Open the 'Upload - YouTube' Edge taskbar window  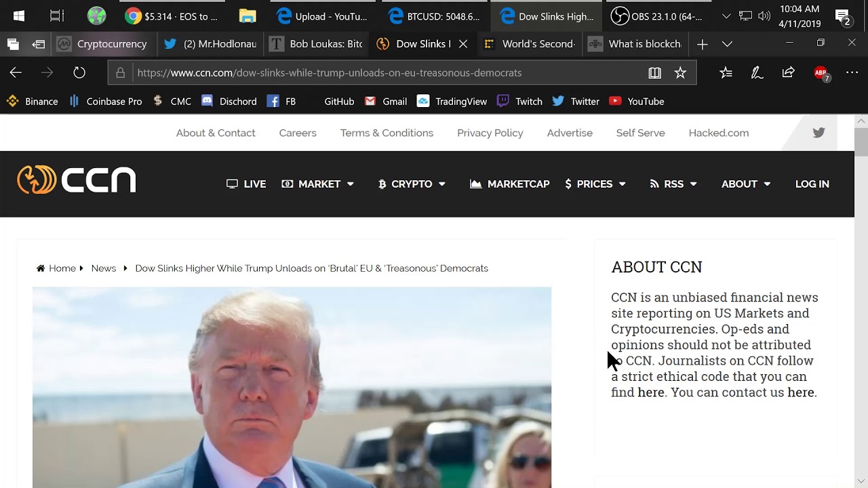(x=322, y=16)
